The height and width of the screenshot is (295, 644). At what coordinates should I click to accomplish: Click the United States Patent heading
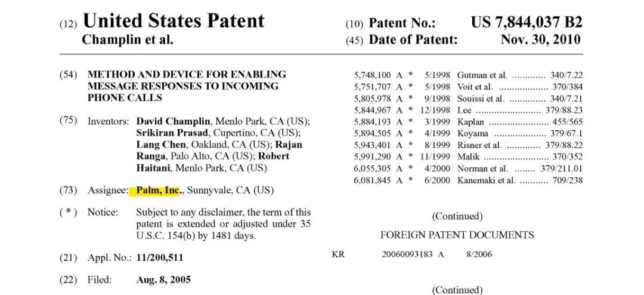tap(173, 21)
